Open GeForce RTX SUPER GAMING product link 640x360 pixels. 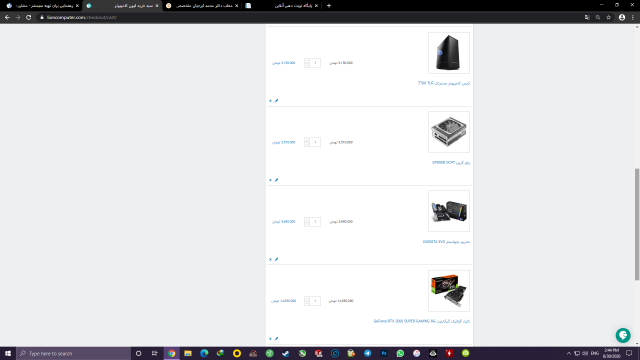point(422,321)
